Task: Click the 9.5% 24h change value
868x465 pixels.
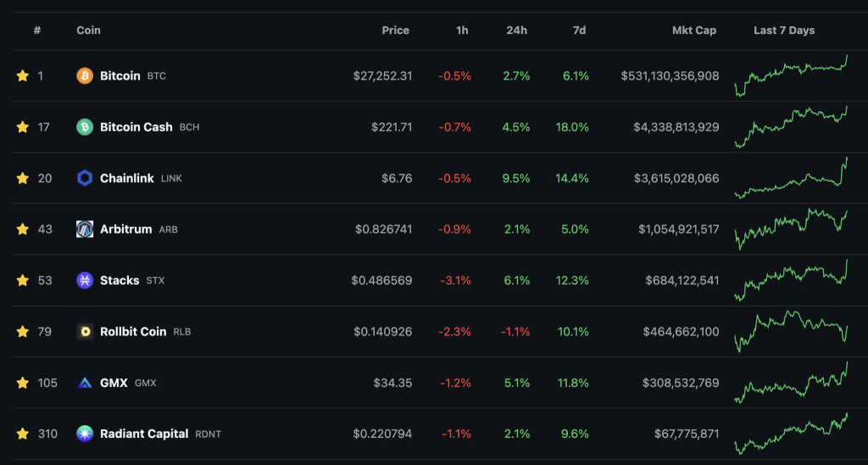Action: (516, 178)
